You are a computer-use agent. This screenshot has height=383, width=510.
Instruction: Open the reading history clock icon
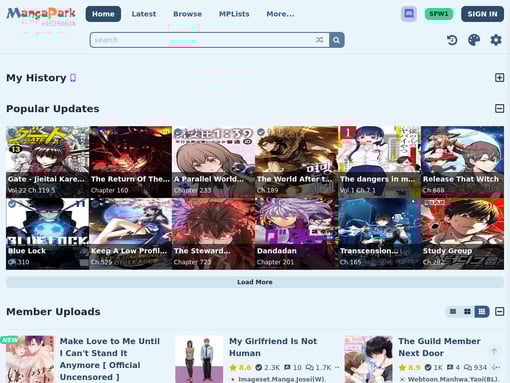coord(452,40)
